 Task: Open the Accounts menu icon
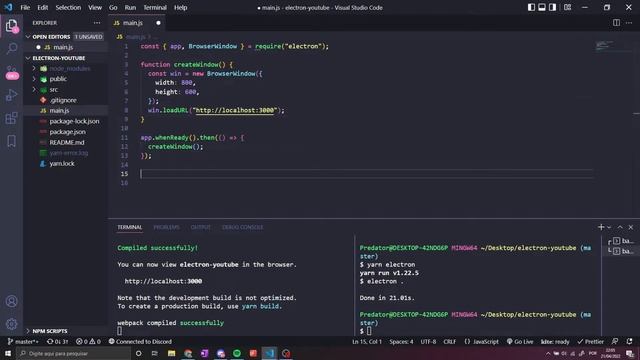point(11,301)
